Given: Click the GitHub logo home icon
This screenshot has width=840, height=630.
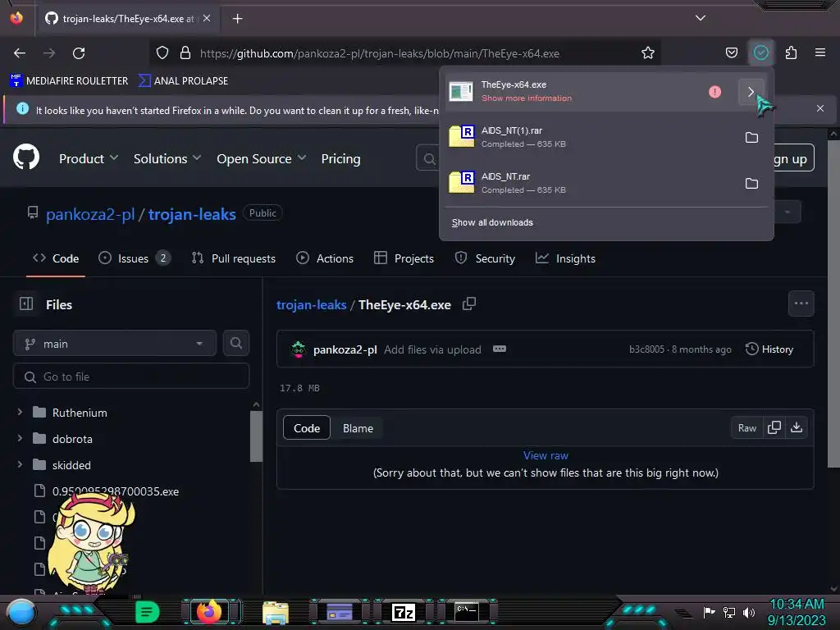Looking at the screenshot, I should point(26,157).
